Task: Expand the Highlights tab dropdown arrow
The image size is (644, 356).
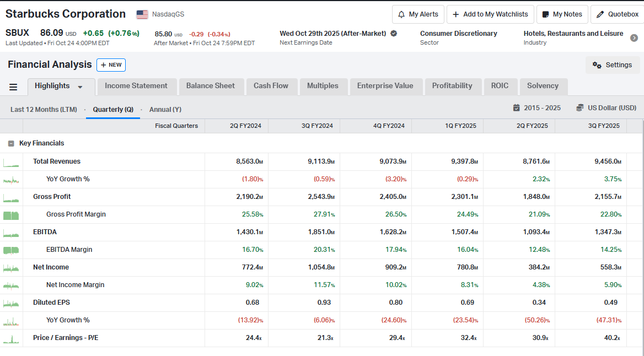Action: (80, 87)
